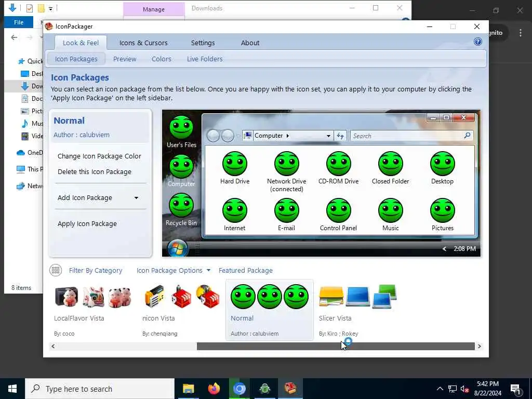Click the search magnifier in preview window

click(x=467, y=136)
